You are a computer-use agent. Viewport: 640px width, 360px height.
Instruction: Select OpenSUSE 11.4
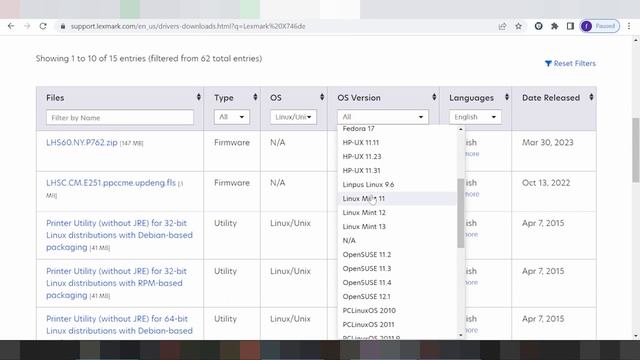pos(397,282)
